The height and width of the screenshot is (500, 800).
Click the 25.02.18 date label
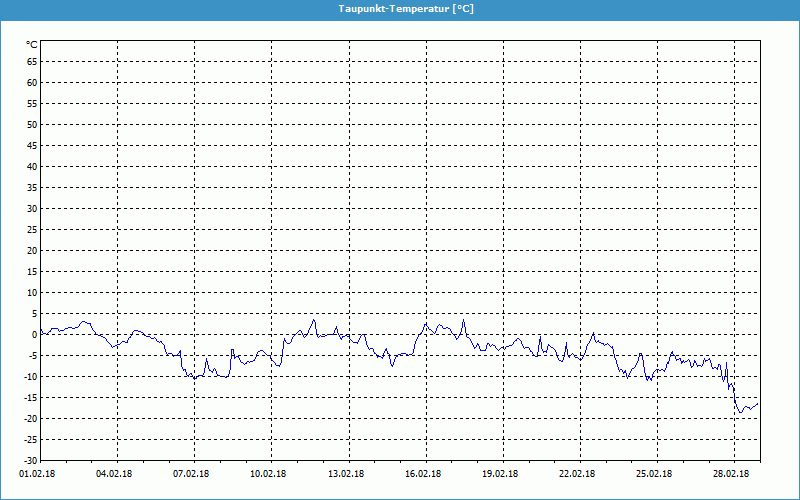point(655,475)
